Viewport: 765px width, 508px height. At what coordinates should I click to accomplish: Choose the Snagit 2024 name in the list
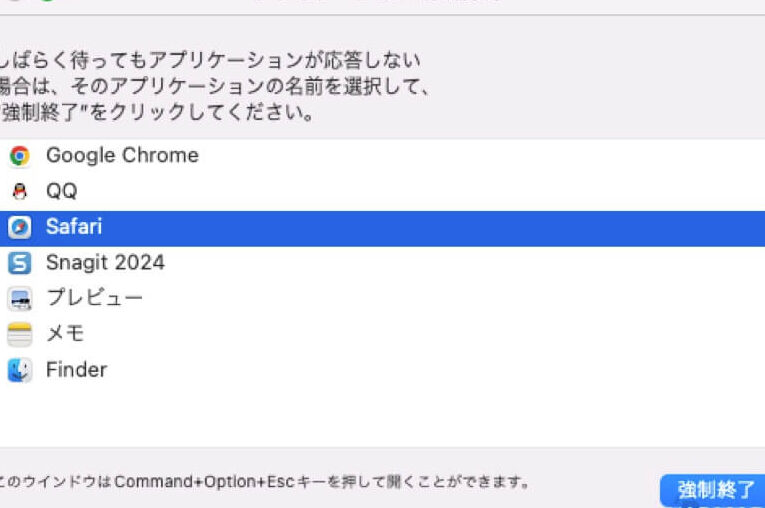click(x=105, y=263)
